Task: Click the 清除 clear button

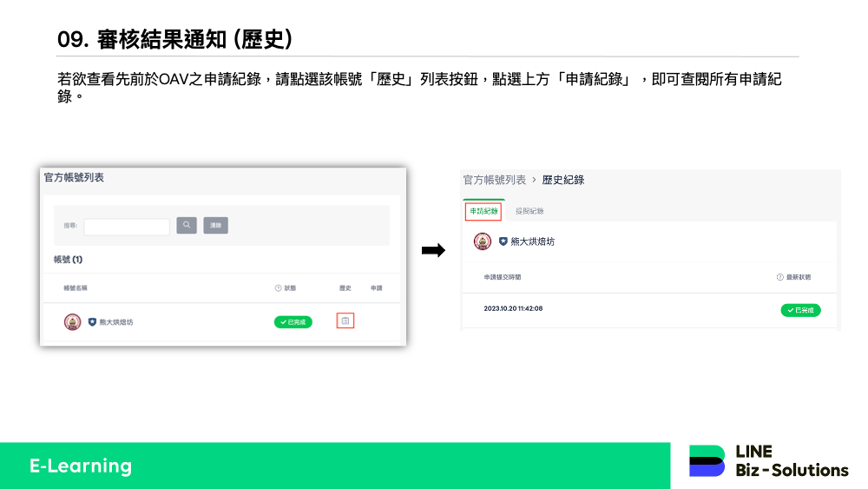Action: [215, 225]
